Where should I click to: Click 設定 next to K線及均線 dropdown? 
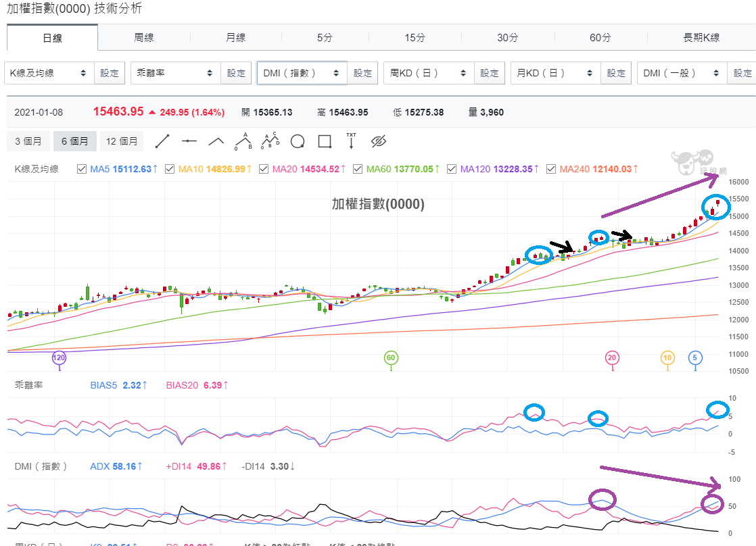pyautogui.click(x=110, y=73)
